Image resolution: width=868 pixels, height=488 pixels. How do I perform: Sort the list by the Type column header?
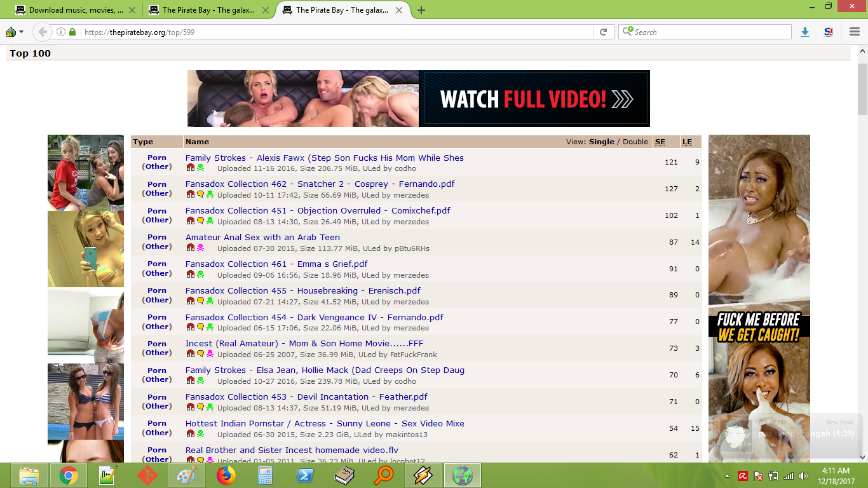tap(144, 142)
